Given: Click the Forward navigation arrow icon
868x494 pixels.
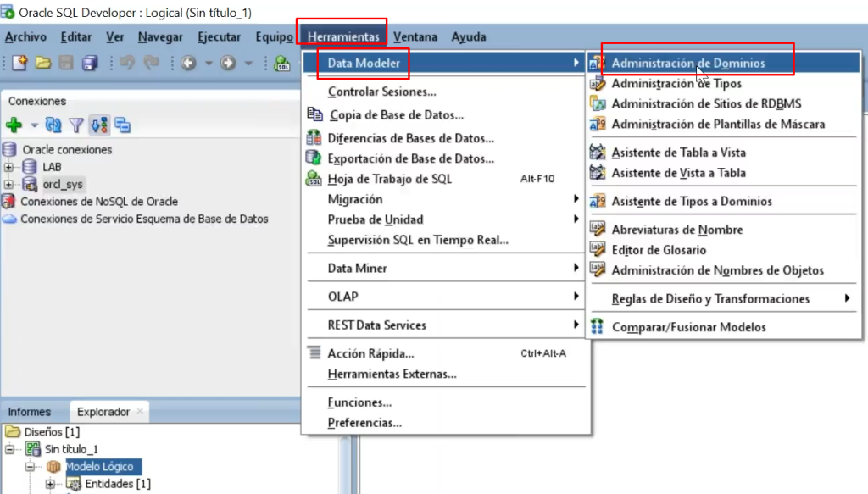Looking at the screenshot, I should [x=228, y=63].
